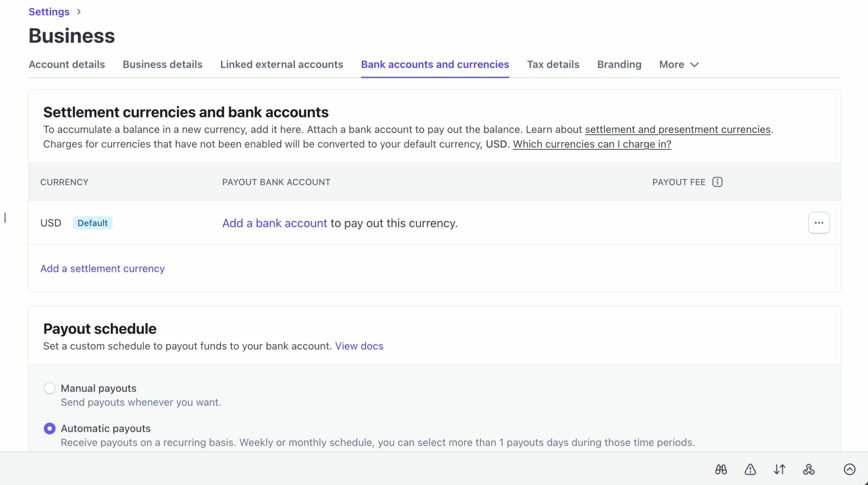
Task: Open the warning triangle errors icon
Action: pos(750,470)
